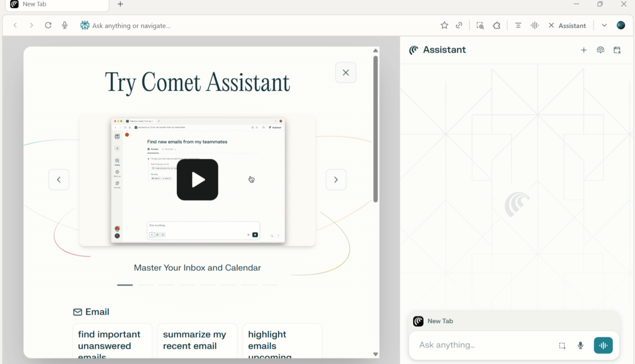Click the reader summarize icon in the toolbar

pos(518,25)
